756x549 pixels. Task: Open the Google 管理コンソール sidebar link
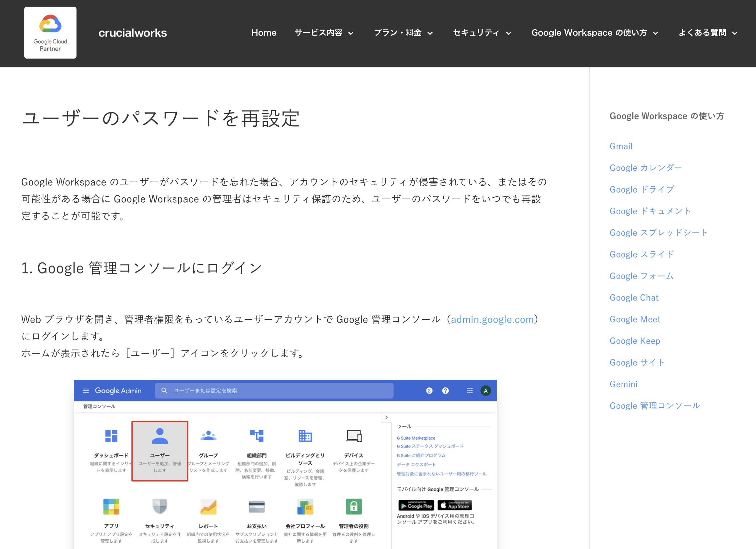[655, 406]
